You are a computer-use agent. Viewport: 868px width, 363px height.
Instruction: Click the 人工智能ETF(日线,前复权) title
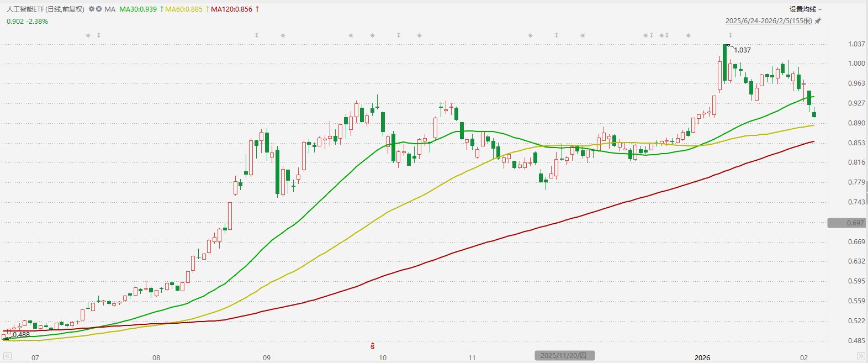click(x=45, y=9)
